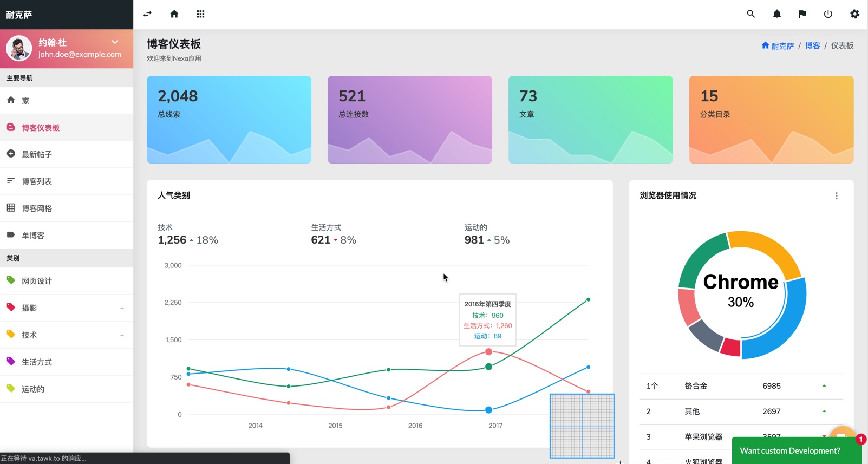This screenshot has width=868, height=464.
Task: Open the apps grid icon in the top bar
Action: 200,14
